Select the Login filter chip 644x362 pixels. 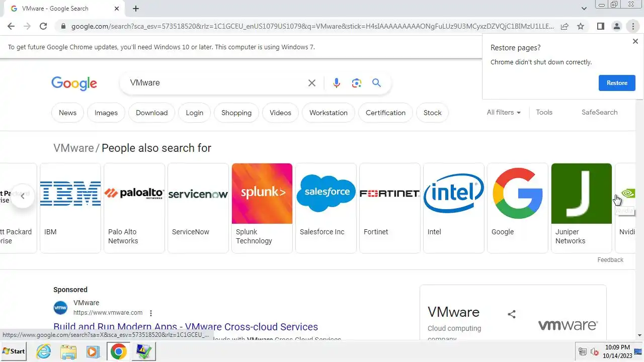click(195, 113)
